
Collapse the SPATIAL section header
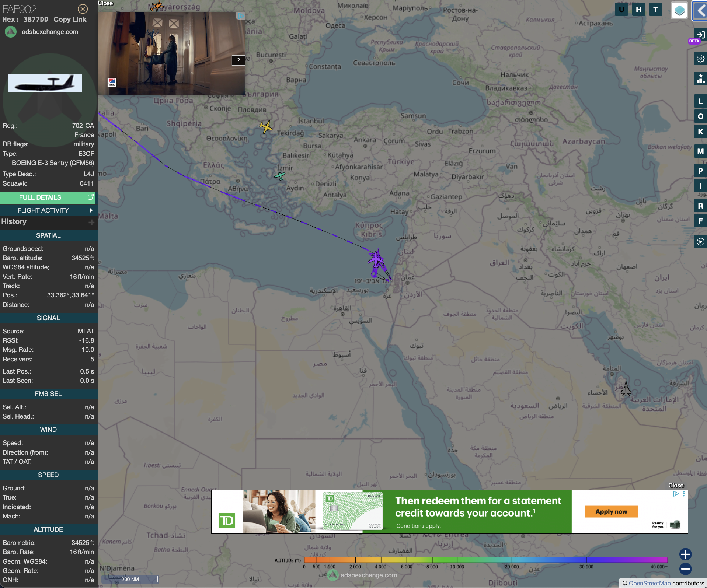(48, 235)
